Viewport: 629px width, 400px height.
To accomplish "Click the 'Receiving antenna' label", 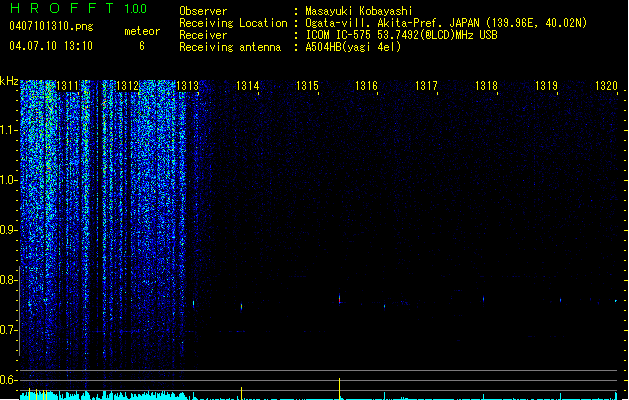I will point(230,47).
